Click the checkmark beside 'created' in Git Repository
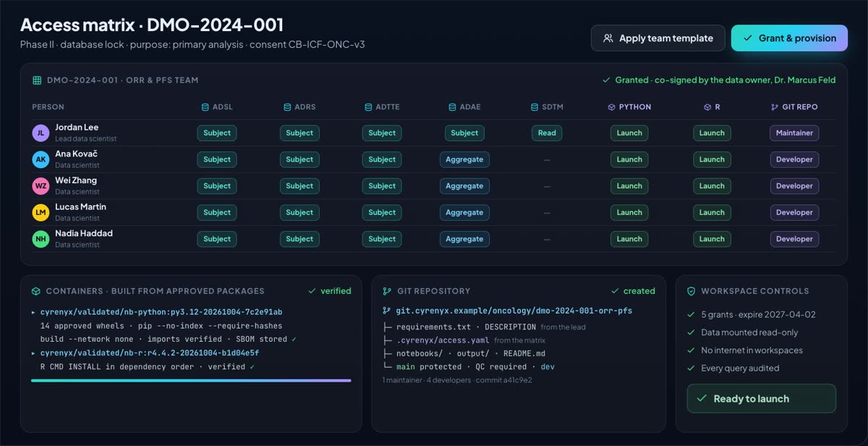Viewport: 868px width, 446px height. 616,291
